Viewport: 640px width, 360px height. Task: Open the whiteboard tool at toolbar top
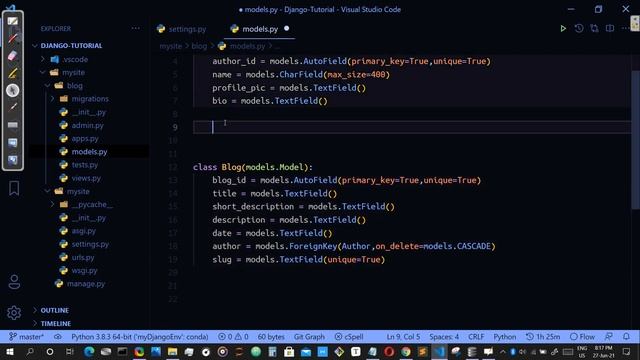coord(12,21)
